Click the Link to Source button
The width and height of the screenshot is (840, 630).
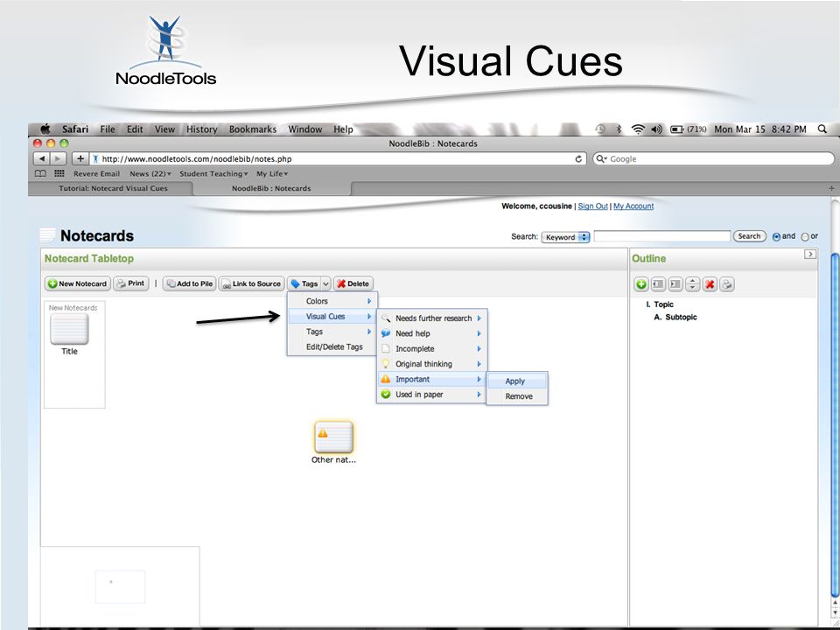(x=251, y=283)
